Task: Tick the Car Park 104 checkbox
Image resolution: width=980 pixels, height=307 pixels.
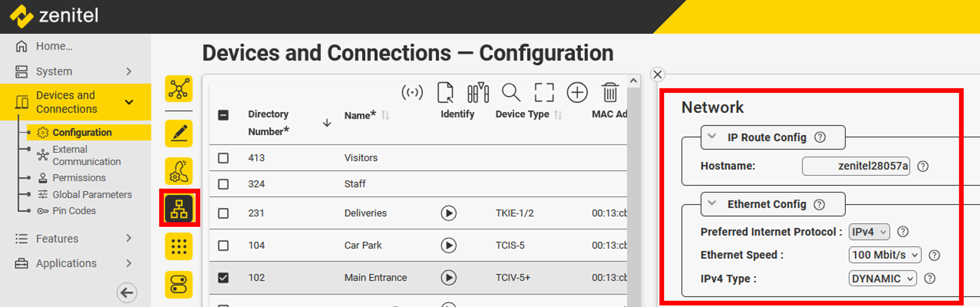Action: (223, 245)
